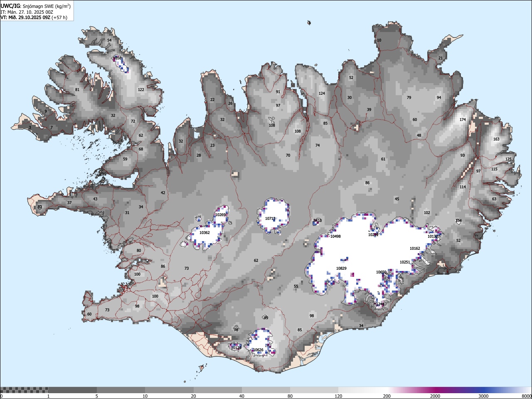Click the value 9858 in the Westfjords
532x399 pixels.
[x=117, y=58]
